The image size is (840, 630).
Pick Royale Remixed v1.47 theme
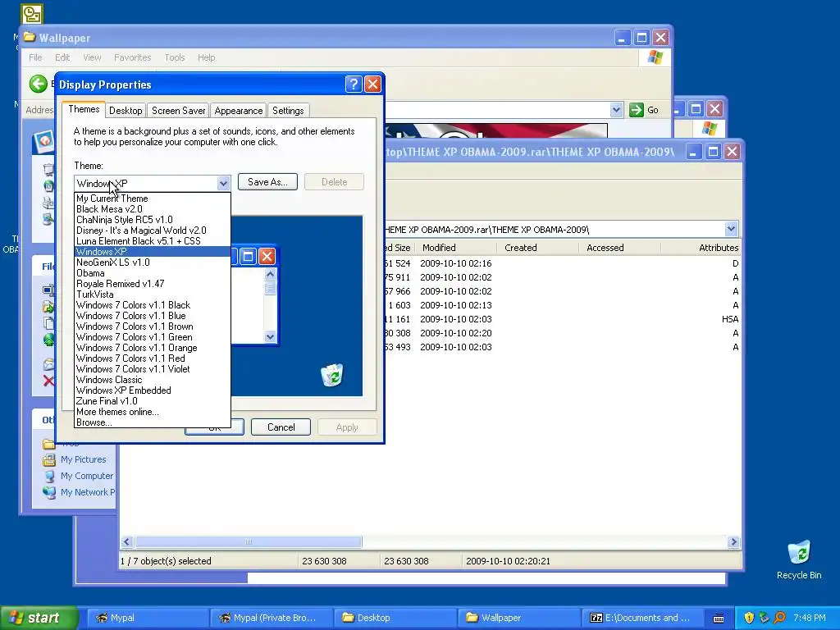pos(152,284)
